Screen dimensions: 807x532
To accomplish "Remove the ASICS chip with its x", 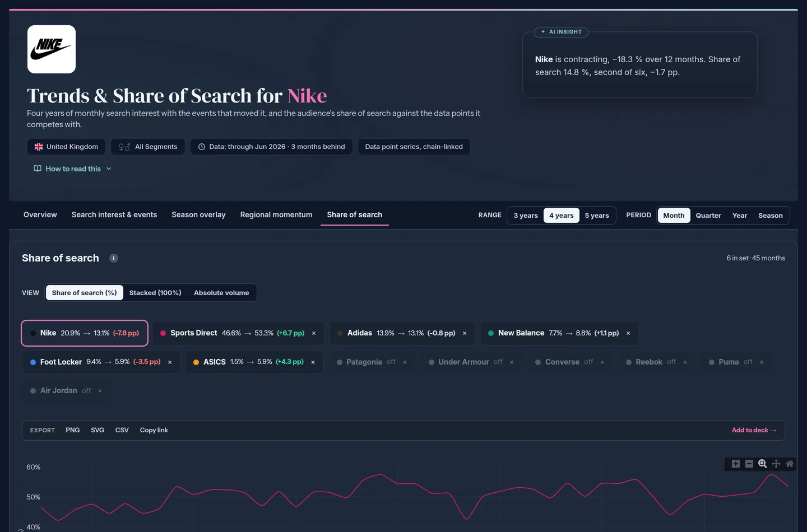I will click(313, 362).
